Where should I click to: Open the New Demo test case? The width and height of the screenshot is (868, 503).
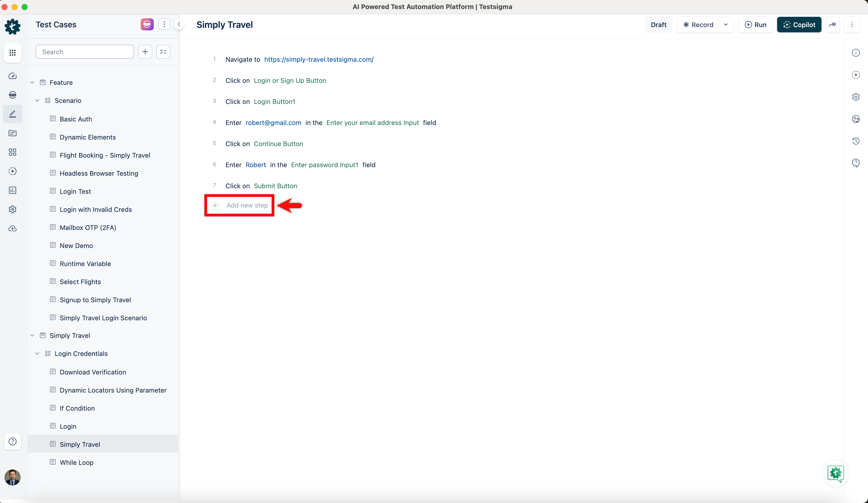pyautogui.click(x=76, y=245)
